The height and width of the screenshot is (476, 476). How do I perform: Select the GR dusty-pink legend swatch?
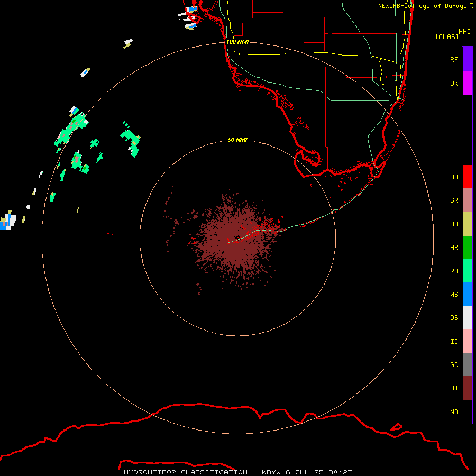coord(467,200)
